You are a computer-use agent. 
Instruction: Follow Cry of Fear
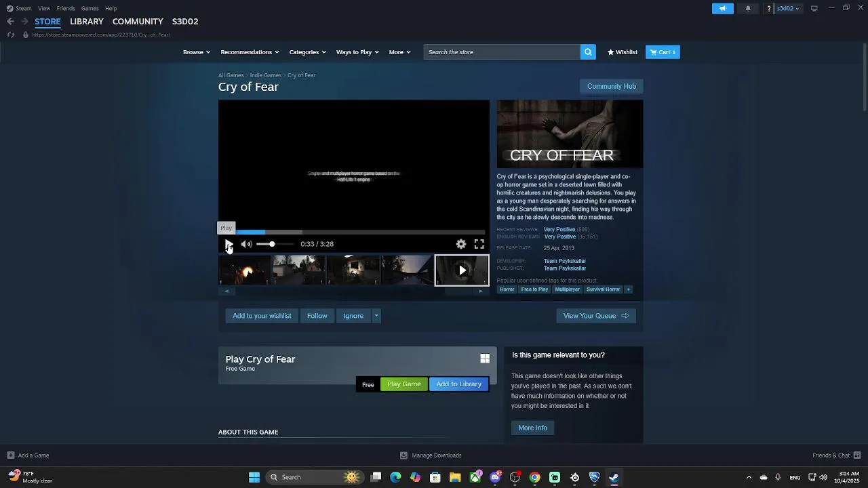pos(317,316)
